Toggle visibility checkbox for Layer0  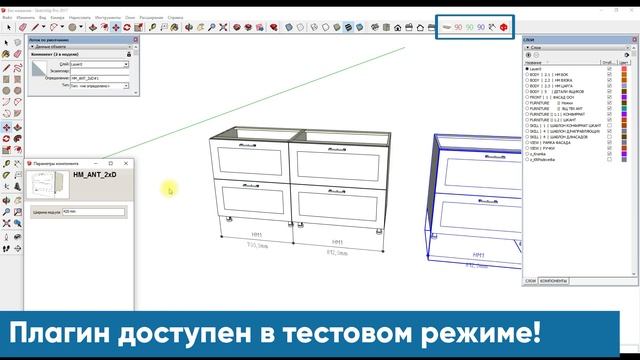coord(609,69)
